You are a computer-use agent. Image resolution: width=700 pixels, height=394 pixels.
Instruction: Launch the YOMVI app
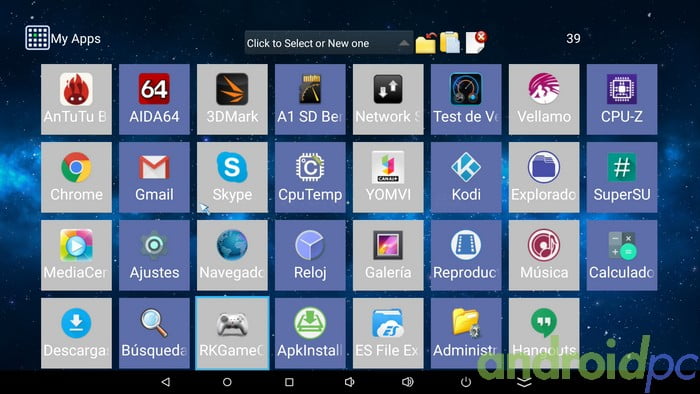[388, 177]
